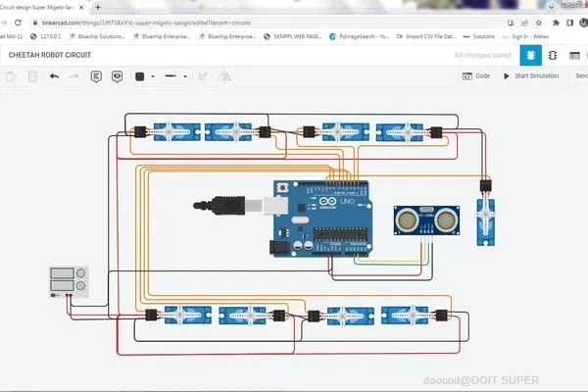Click the delete trash icon

pyautogui.click(x=32, y=76)
